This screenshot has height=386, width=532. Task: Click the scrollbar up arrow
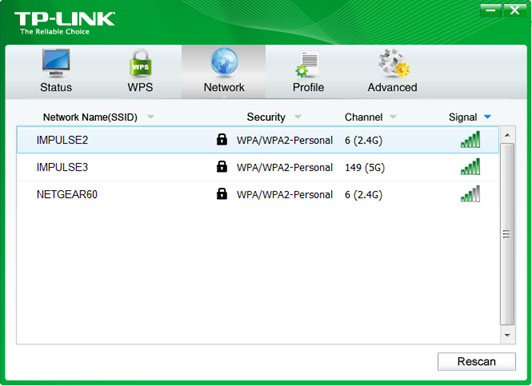(508, 135)
